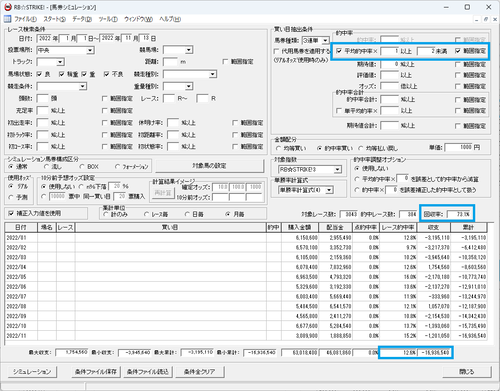Screen dimensions: 500x391
Task: Open the ツール(T) menu
Action: point(108,19)
